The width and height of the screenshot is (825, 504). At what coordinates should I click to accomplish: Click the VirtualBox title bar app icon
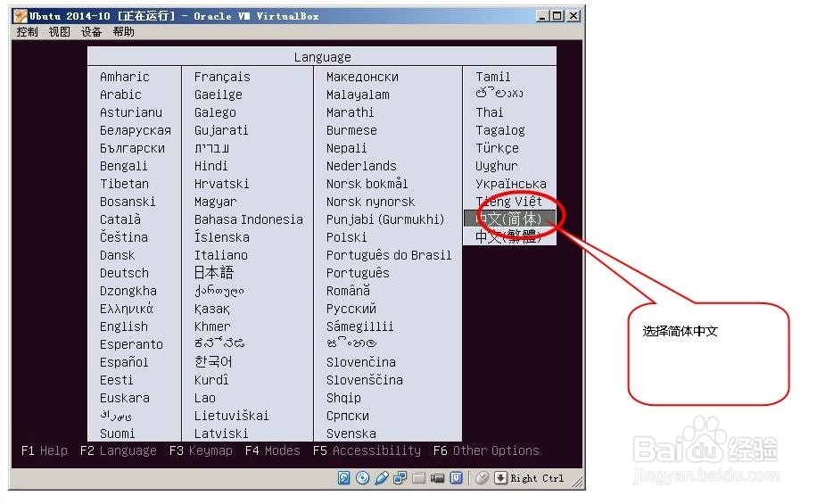coord(20,16)
